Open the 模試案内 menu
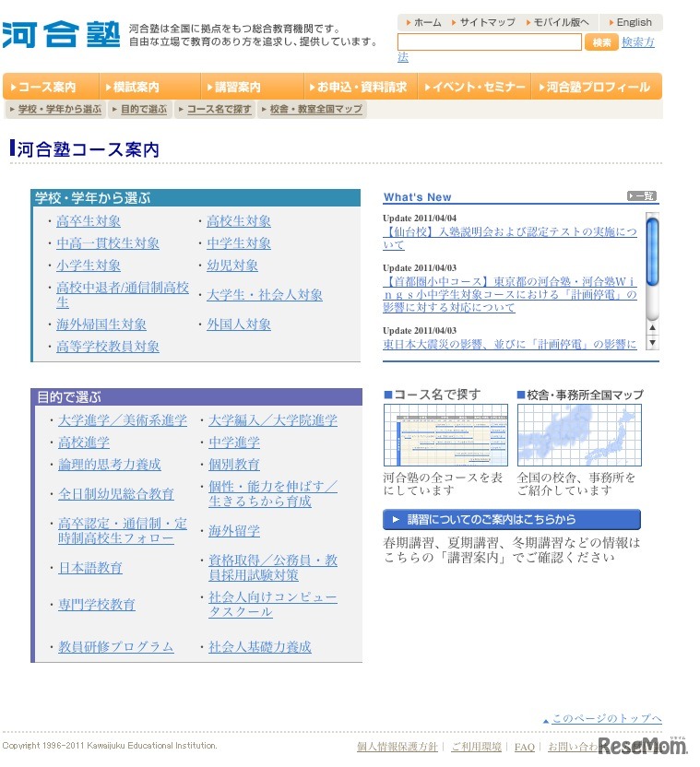This screenshot has width=700, height=767. click(x=149, y=87)
